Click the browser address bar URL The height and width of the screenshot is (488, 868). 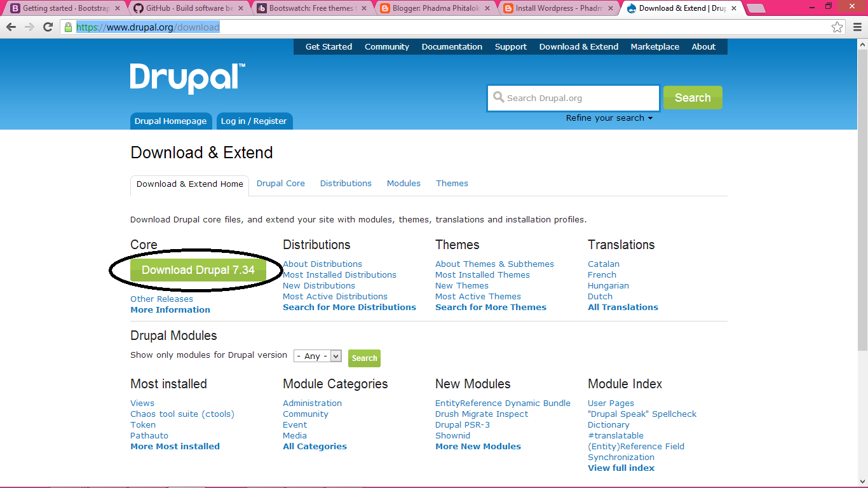(x=148, y=27)
